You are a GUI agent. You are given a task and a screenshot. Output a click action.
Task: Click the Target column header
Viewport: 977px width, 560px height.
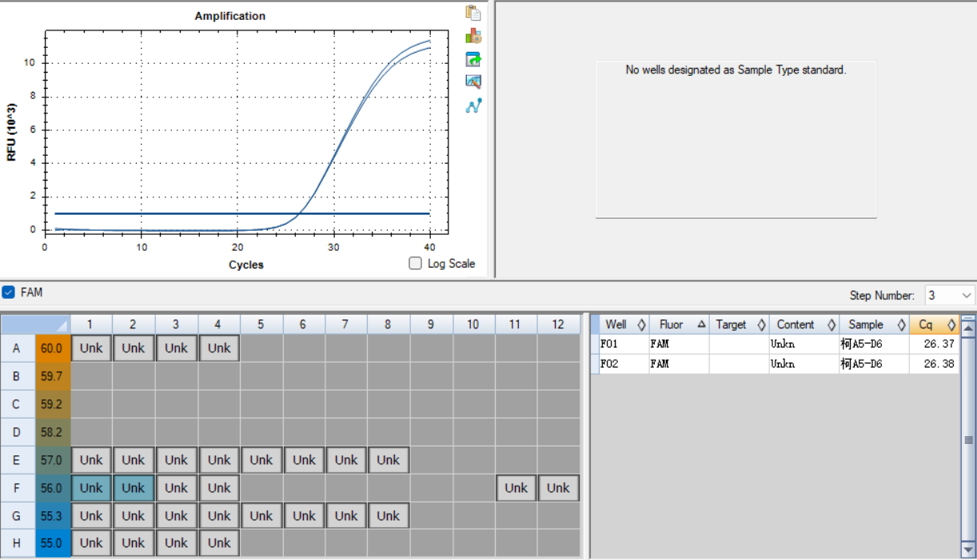click(x=739, y=324)
